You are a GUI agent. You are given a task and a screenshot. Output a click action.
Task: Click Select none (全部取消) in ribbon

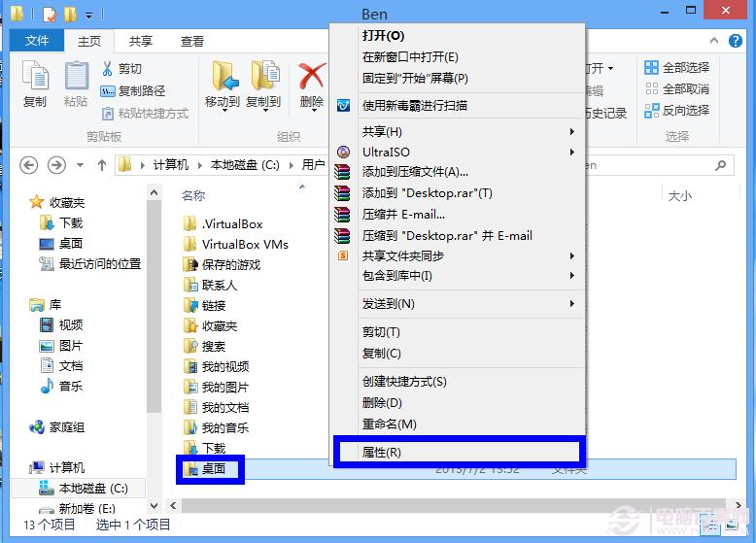tap(677, 88)
